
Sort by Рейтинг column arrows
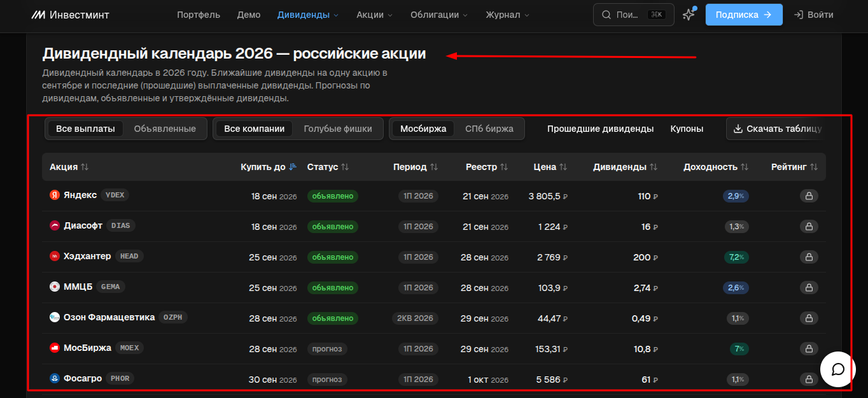pyautogui.click(x=814, y=167)
